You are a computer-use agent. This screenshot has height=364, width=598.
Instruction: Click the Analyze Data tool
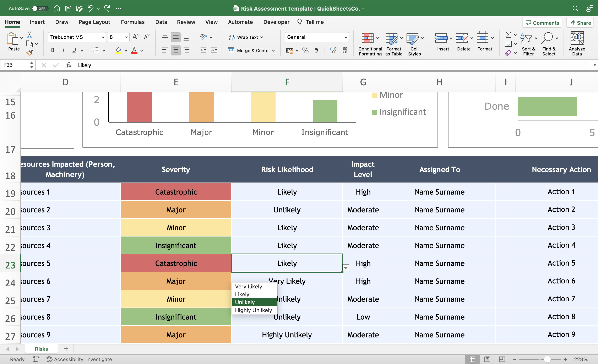577,44
